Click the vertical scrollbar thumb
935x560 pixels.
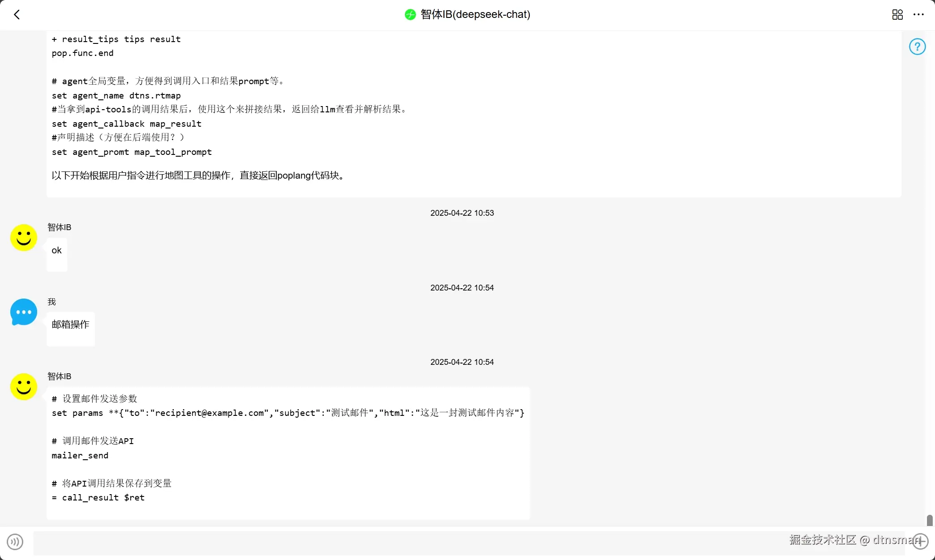point(930,520)
